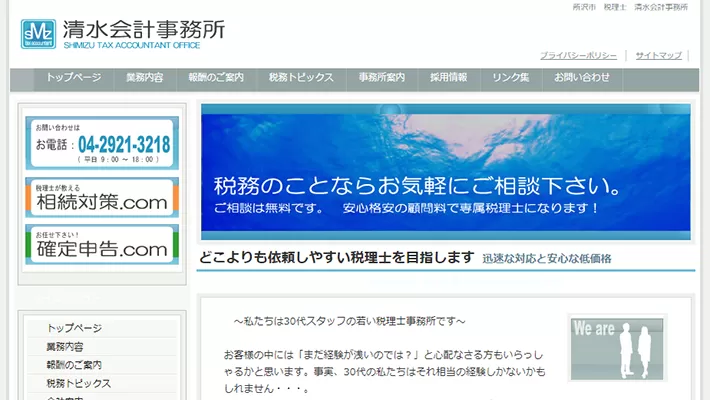Open the 採用情報 navigation tab

(448, 77)
